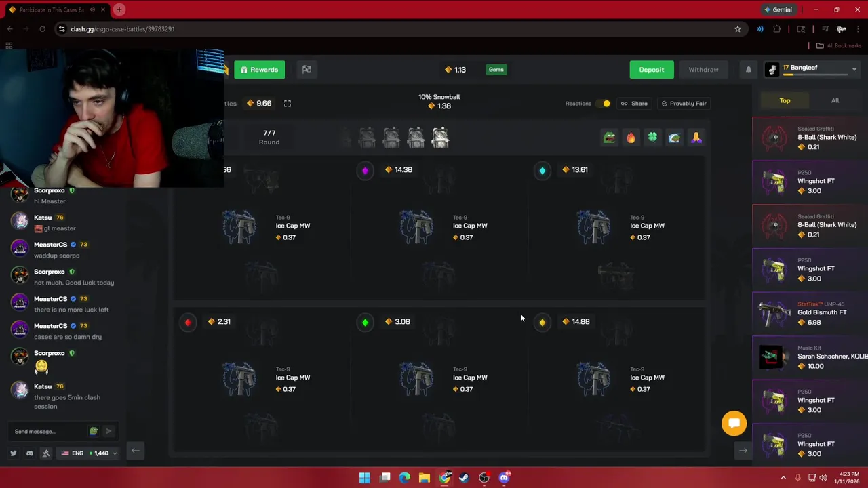
Task: Open Steam from the taskbar
Action: click(464, 478)
